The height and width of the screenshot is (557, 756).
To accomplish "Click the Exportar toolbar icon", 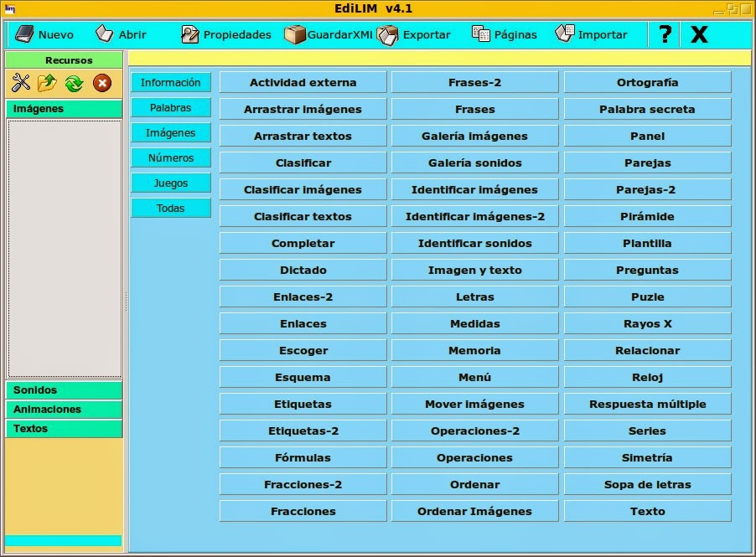I will 388,34.
